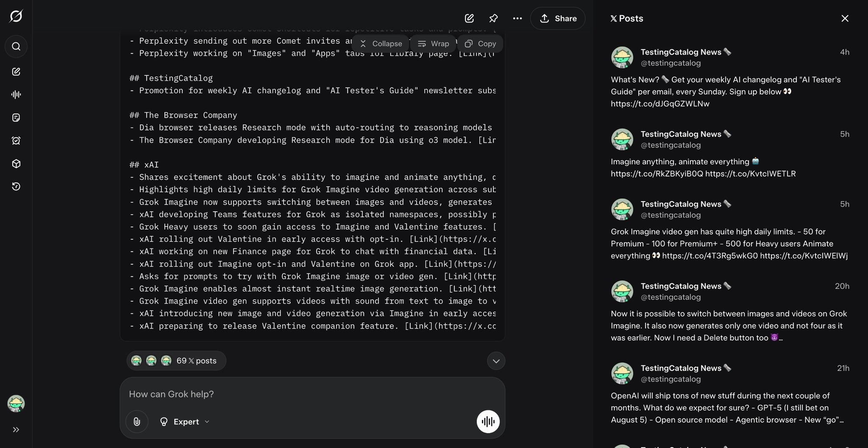
Task: Open the https://t.co/RkZBKyiB0Q link
Action: [657, 174]
